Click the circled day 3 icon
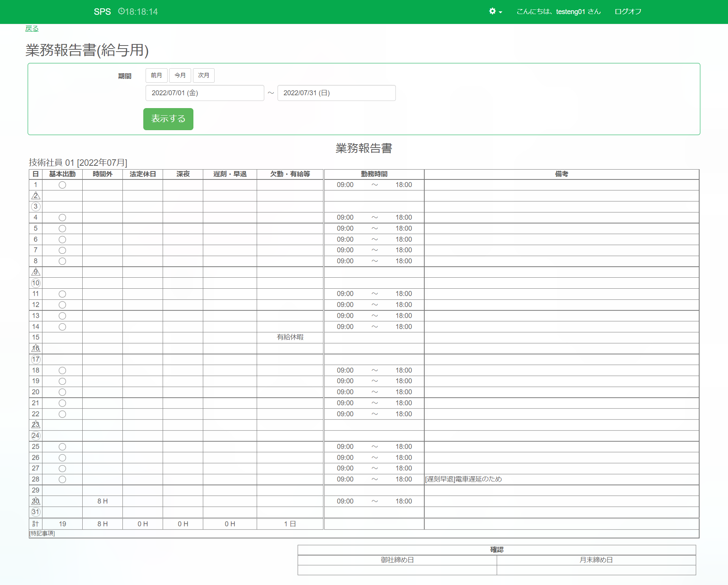Image resolution: width=728 pixels, height=585 pixels. point(36,206)
